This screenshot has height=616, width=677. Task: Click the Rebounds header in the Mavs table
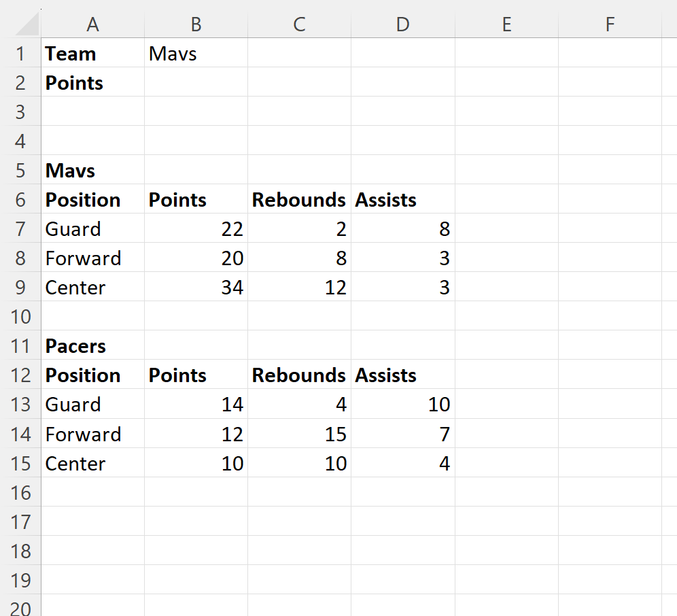click(x=299, y=200)
